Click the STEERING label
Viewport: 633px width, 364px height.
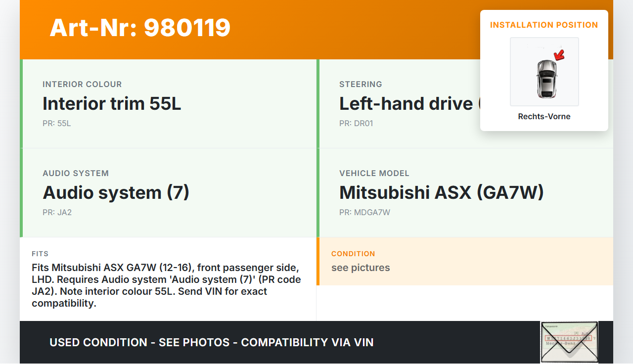[361, 84]
